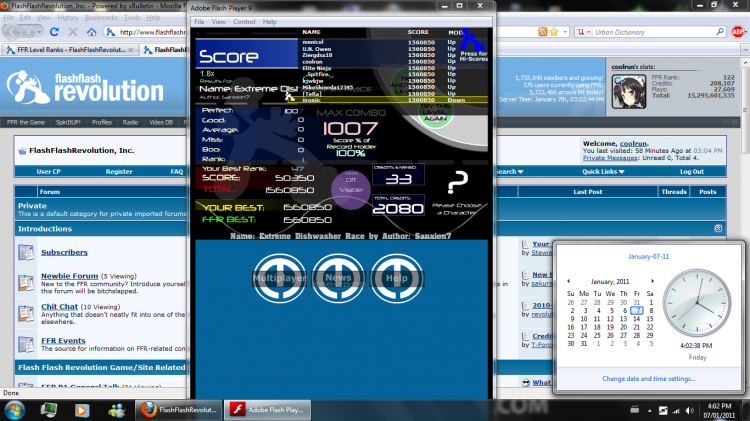
Task: Click the RSS feed icon in address bar
Action: coord(542,32)
